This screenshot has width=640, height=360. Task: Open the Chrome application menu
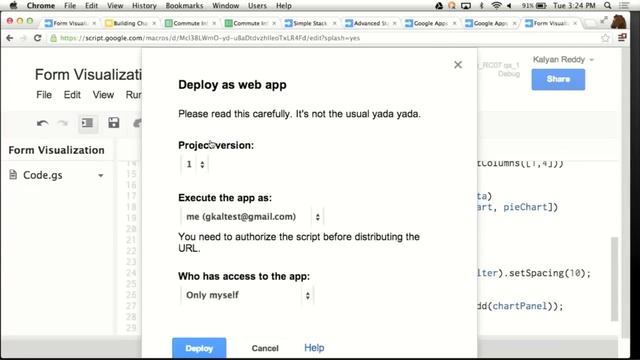40,6
